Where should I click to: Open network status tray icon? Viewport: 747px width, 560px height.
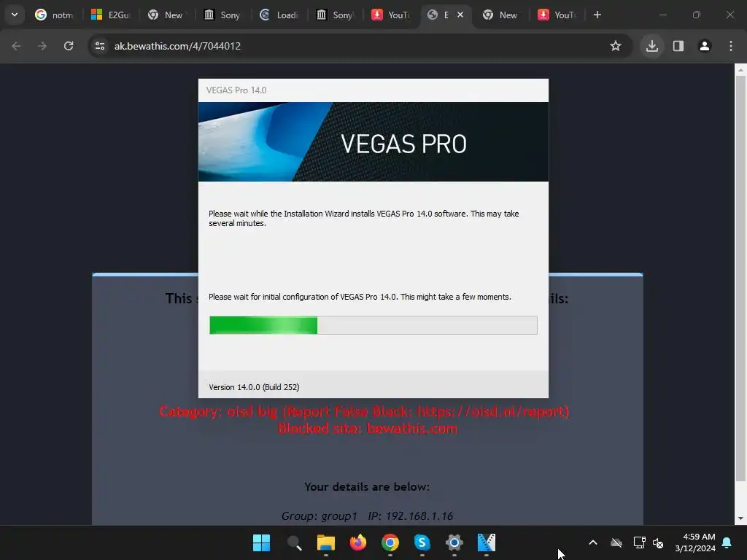[639, 542]
